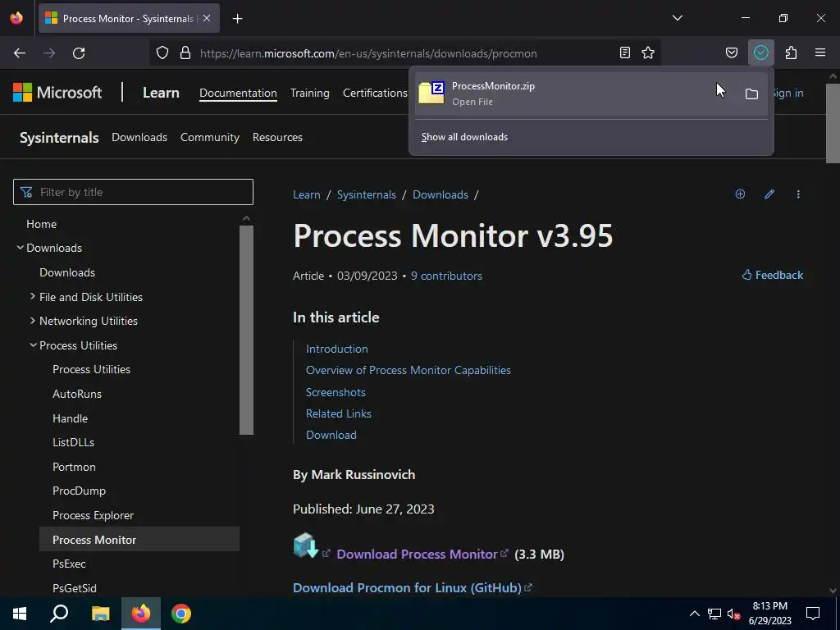The image size is (840, 630).
Task: Show ProcessMonitor.zip in folder icon
Action: (x=751, y=94)
